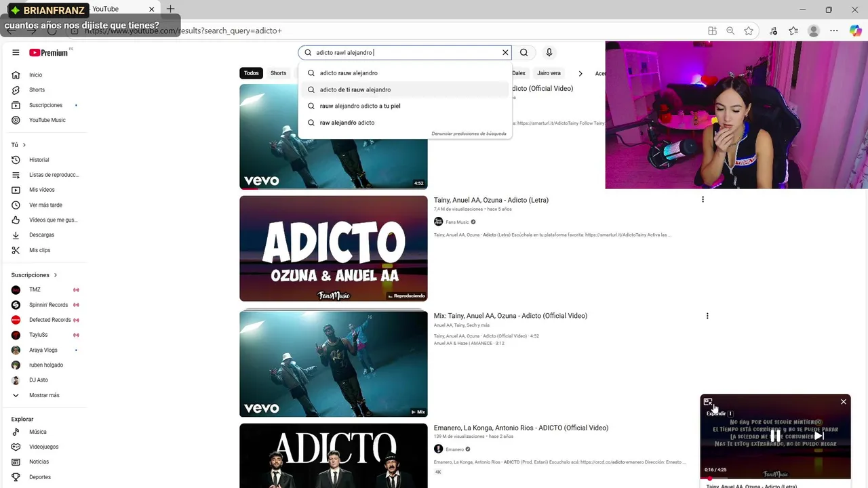Open a new browser tab
Image resolution: width=868 pixels, height=488 pixels.
coord(170,9)
